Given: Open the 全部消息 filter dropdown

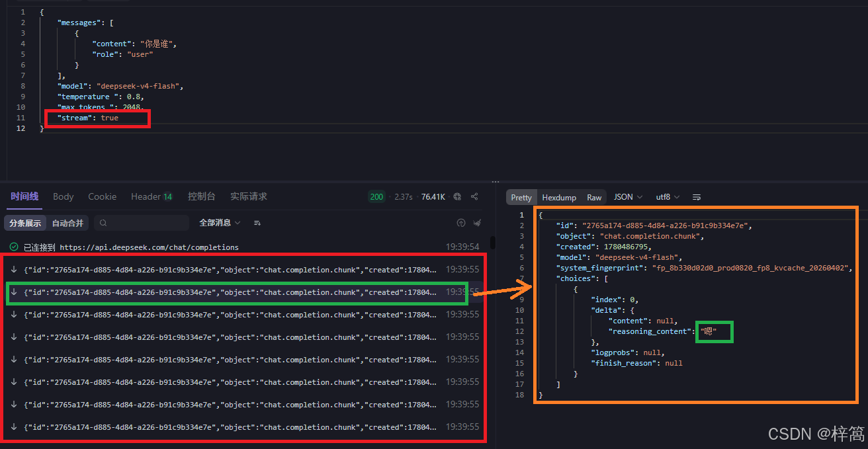Looking at the screenshot, I should [x=220, y=223].
